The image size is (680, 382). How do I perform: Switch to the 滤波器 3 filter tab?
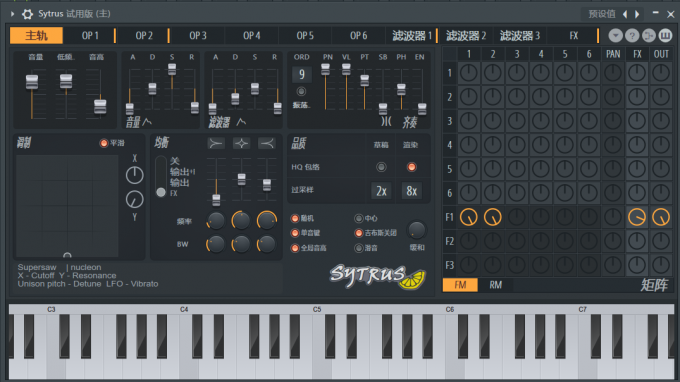pyautogui.click(x=520, y=36)
